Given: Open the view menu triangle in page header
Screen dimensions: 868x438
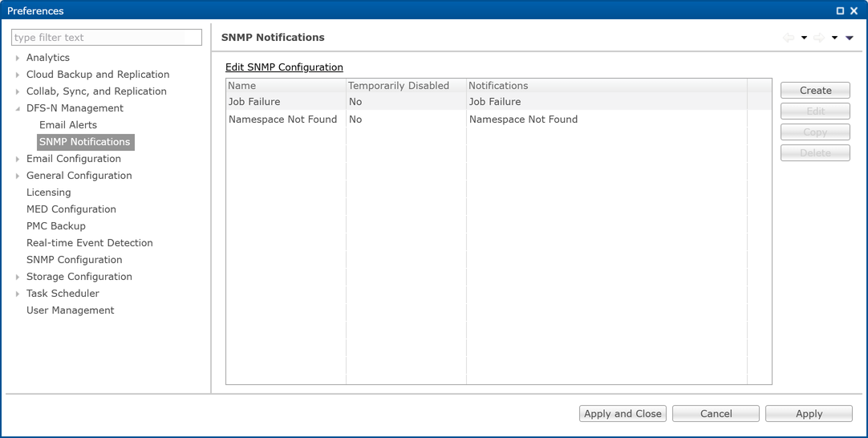Looking at the screenshot, I should [850, 39].
